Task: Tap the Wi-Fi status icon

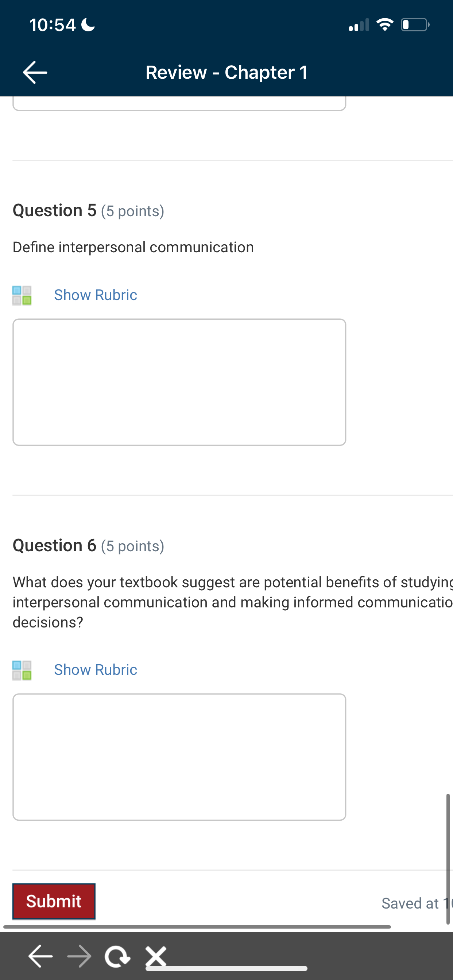Action: 385,25
